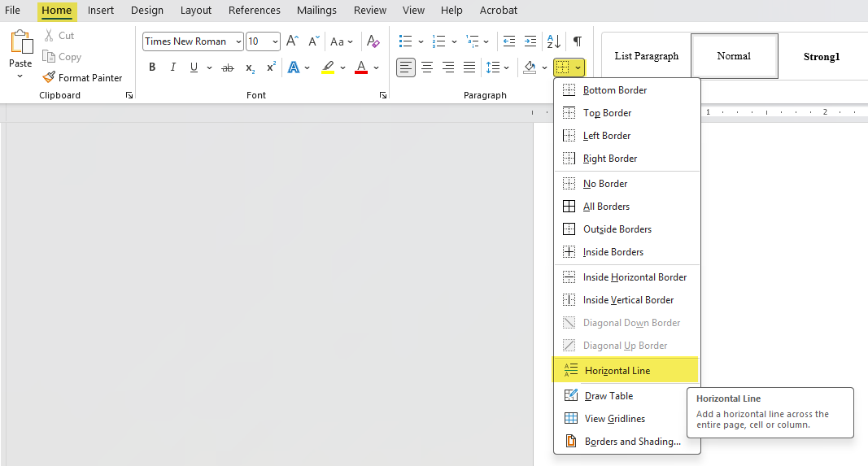Expand the bullets library dropdown arrow
Image resolution: width=868 pixels, height=466 pixels.
[x=421, y=41]
